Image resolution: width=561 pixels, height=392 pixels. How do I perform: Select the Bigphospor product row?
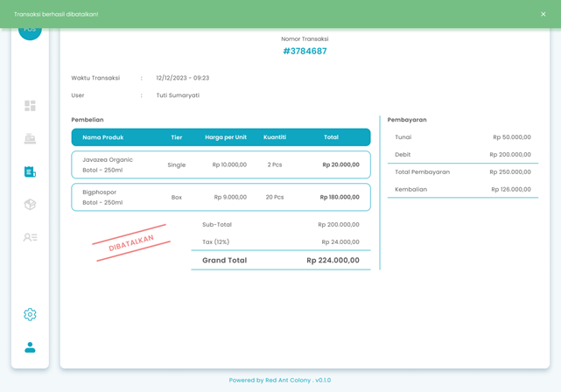[x=221, y=197]
